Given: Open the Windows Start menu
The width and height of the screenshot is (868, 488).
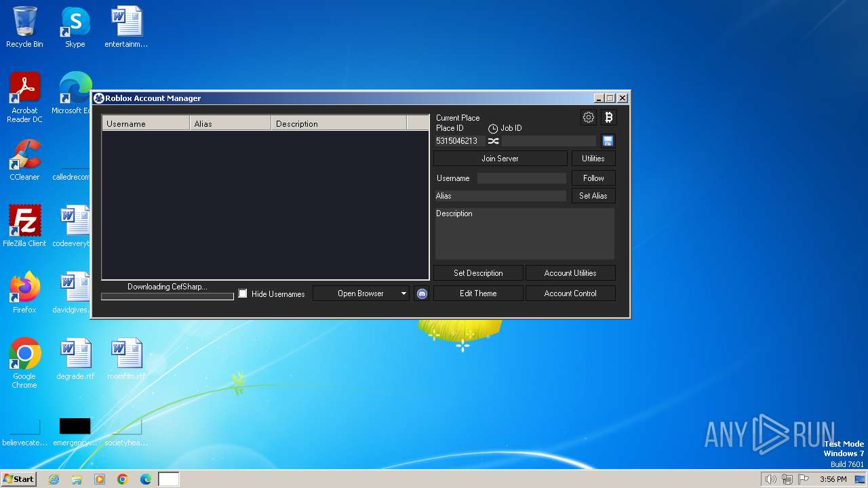Looking at the screenshot, I should tap(19, 479).
